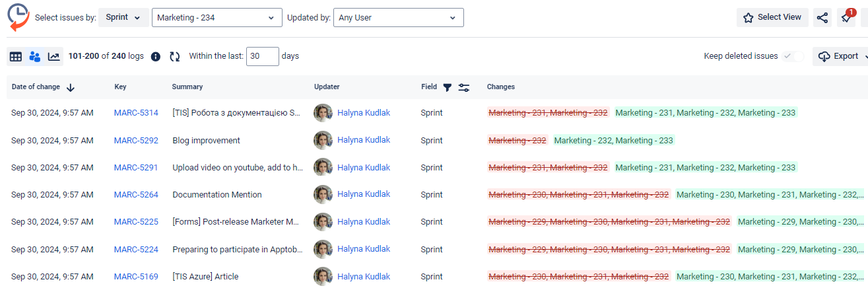Expand the Marketing - 234 sprint dropdown
868x290 pixels.
pyautogui.click(x=217, y=18)
